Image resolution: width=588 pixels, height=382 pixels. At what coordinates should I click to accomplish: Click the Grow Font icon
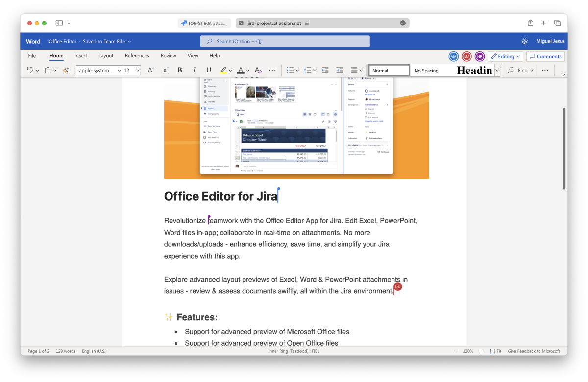tap(151, 71)
